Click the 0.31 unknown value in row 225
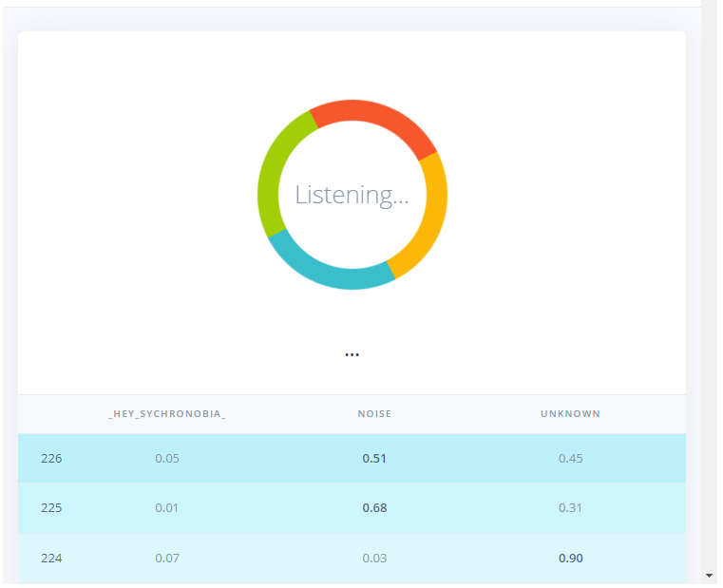The width and height of the screenshot is (723, 588). (x=570, y=507)
